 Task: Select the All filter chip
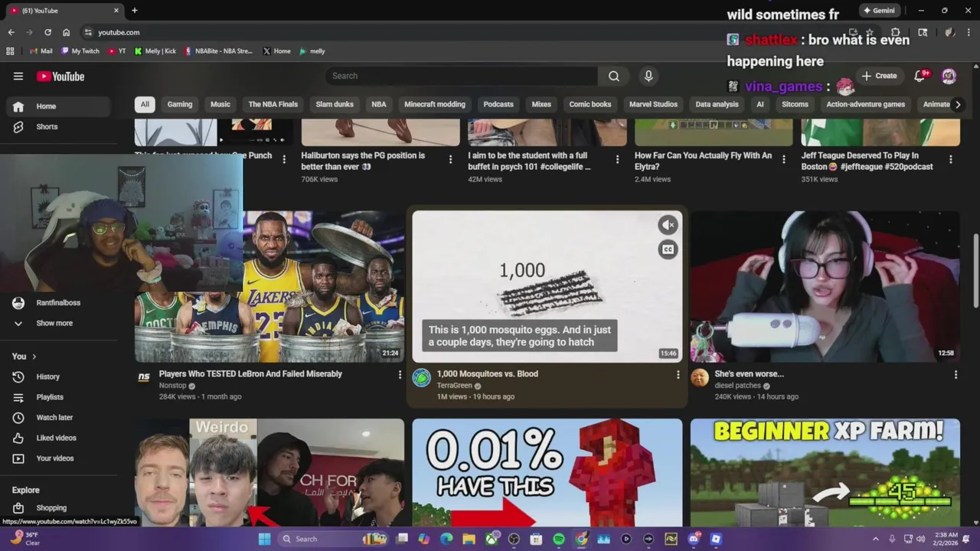point(145,104)
